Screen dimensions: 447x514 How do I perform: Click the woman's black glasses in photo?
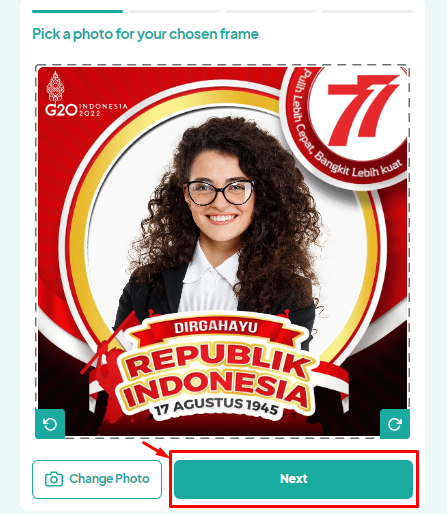(220, 192)
